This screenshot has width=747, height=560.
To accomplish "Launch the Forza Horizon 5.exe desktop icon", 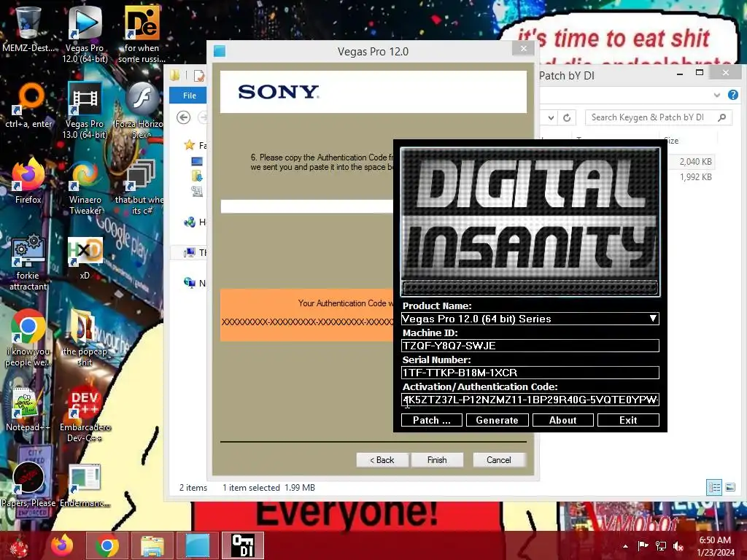I will 141,109.
